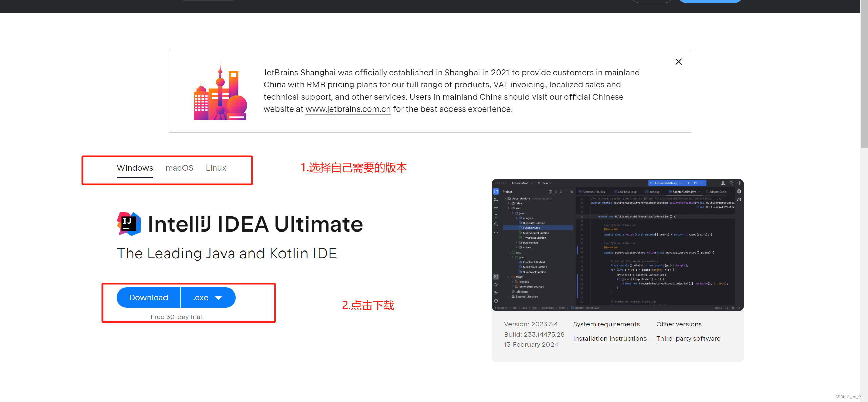The height and width of the screenshot is (402, 868).
Task: Open Other versions link
Action: click(679, 324)
